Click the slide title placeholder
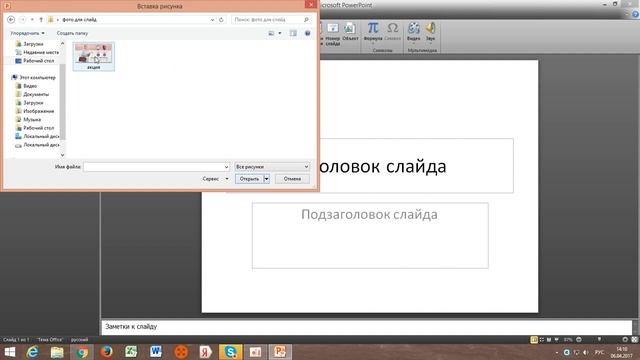Image resolution: width=640 pixels, height=360 pixels. pyautogui.click(x=416, y=166)
